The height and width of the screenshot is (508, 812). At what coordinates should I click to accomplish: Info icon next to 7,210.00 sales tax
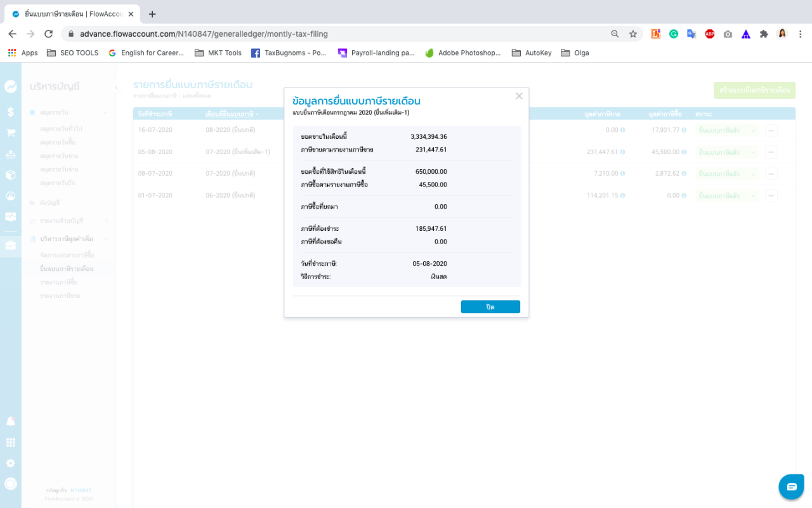(622, 174)
